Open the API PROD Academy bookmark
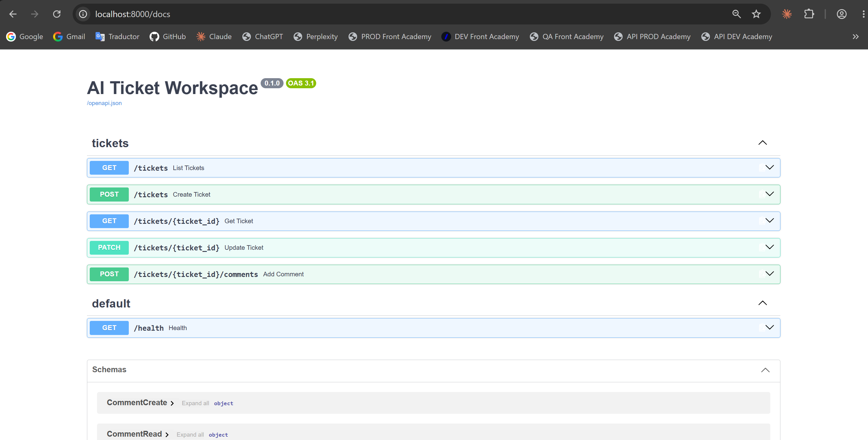The image size is (868, 440). [x=652, y=36]
